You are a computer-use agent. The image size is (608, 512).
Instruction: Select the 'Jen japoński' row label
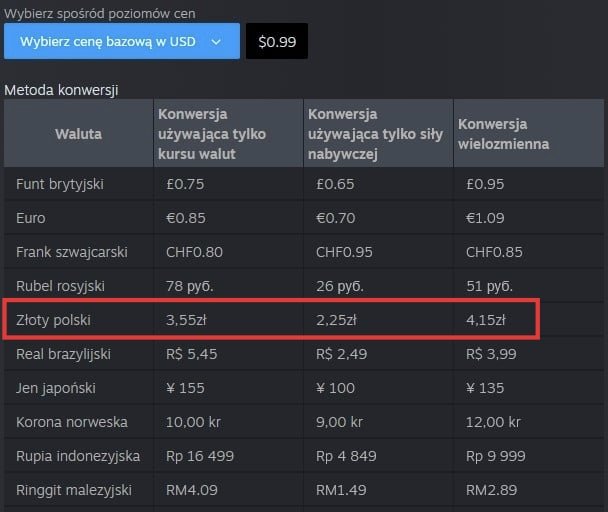click(55, 388)
